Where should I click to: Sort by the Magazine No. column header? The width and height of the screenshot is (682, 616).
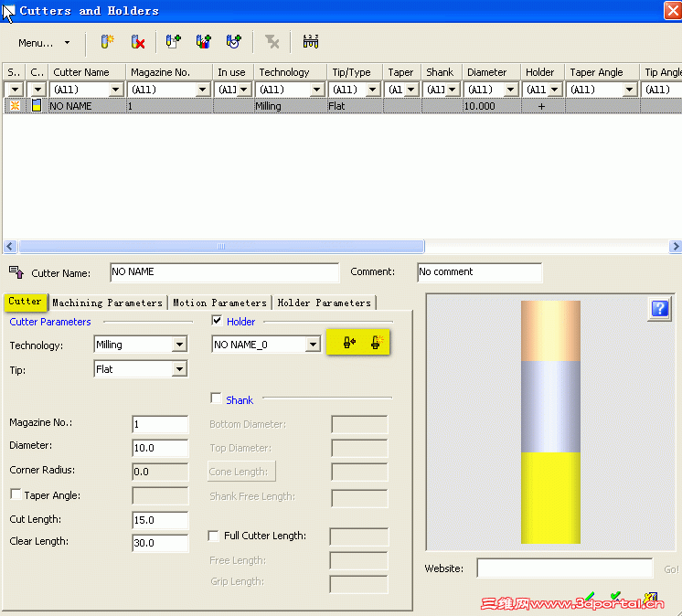(169, 72)
